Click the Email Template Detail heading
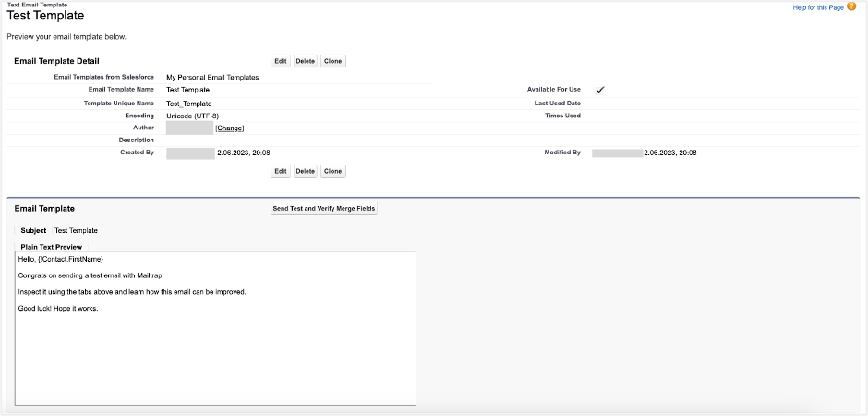The height and width of the screenshot is (416, 868). tap(56, 61)
